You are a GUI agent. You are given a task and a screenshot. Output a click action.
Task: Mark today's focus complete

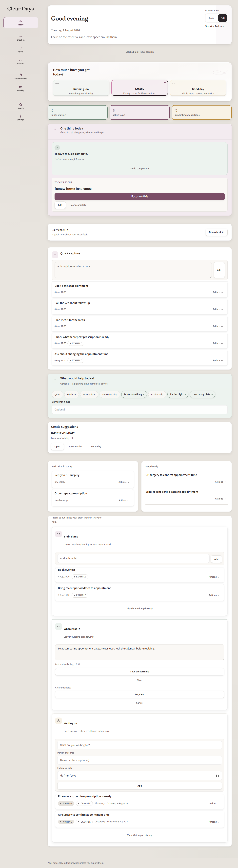click(x=78, y=205)
